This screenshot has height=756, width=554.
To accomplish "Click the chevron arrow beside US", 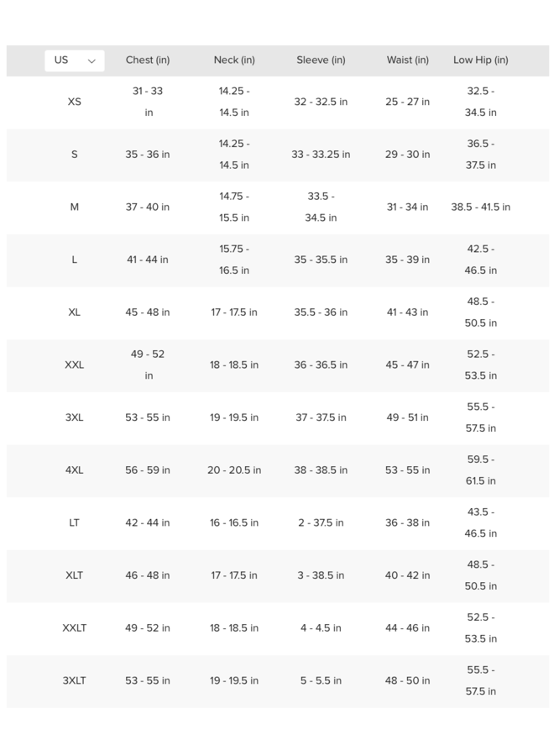I will pos(91,61).
